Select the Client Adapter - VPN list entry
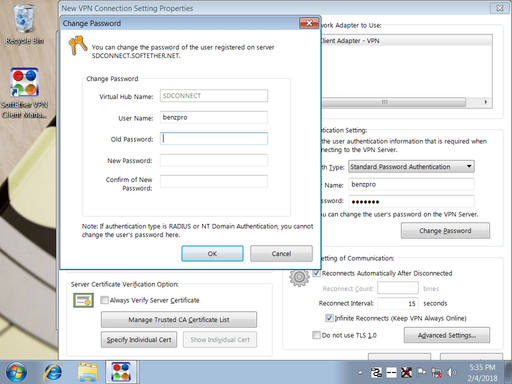 pos(407,41)
